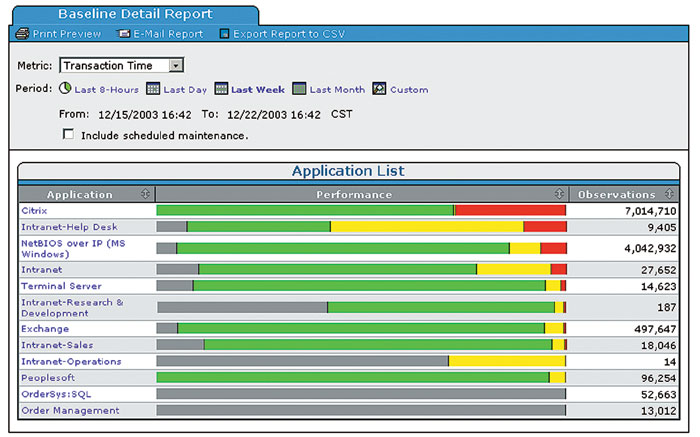Sort by the Observations column arrows
Image resolution: width=700 pixels, height=437 pixels.
tap(668, 194)
